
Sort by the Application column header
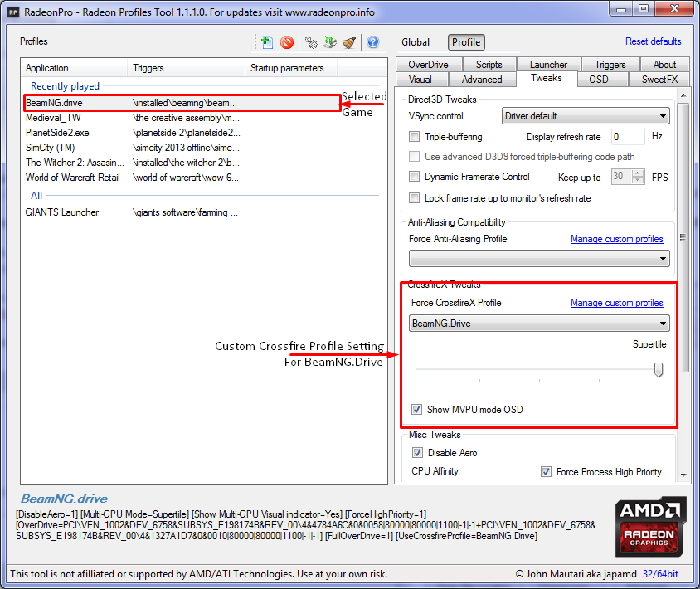tap(74, 68)
